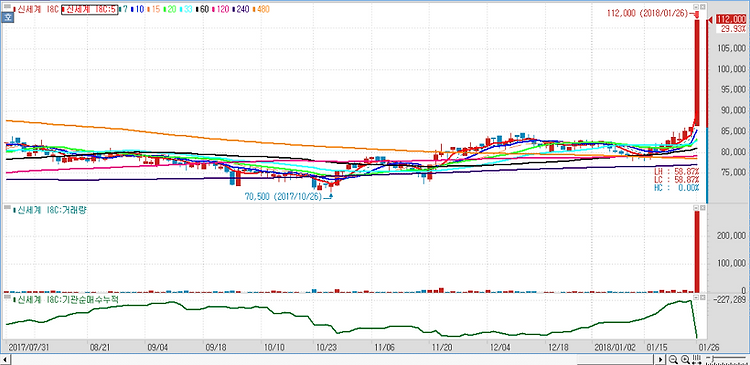
Task: Click the large red 01/26 candlestick
Action: point(697,73)
